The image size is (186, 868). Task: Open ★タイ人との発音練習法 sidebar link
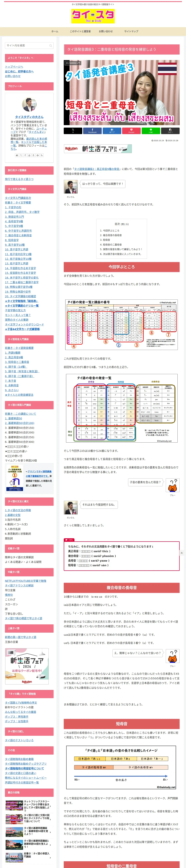coord(19,395)
